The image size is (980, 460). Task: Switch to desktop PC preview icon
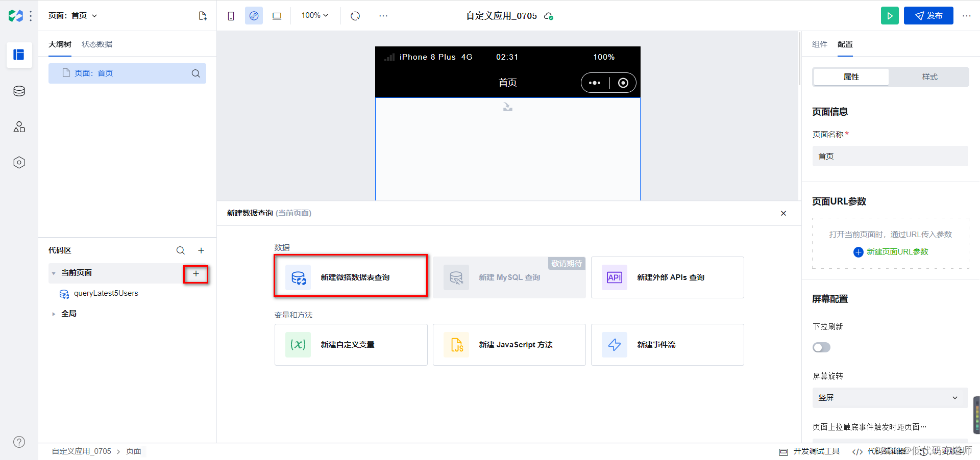[x=277, y=16]
